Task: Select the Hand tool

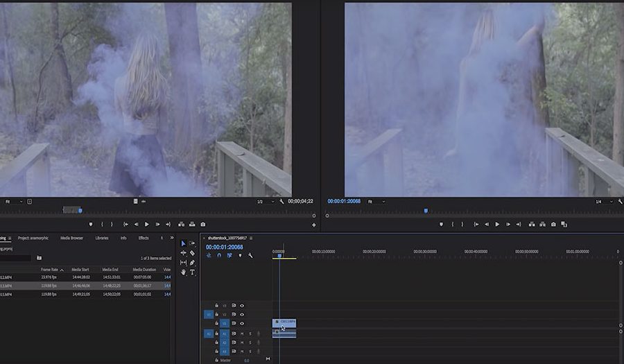Action: (183, 272)
